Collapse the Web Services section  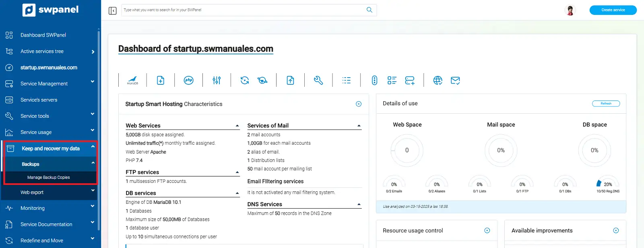(x=237, y=126)
